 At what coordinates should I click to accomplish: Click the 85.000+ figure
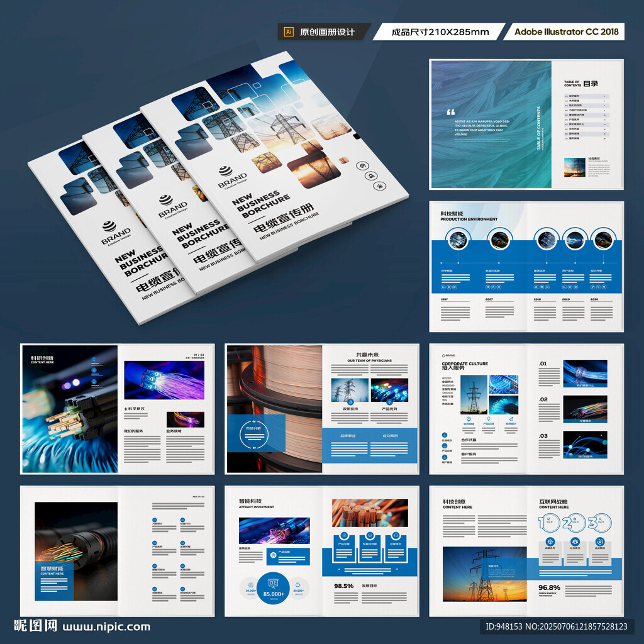coord(274,594)
